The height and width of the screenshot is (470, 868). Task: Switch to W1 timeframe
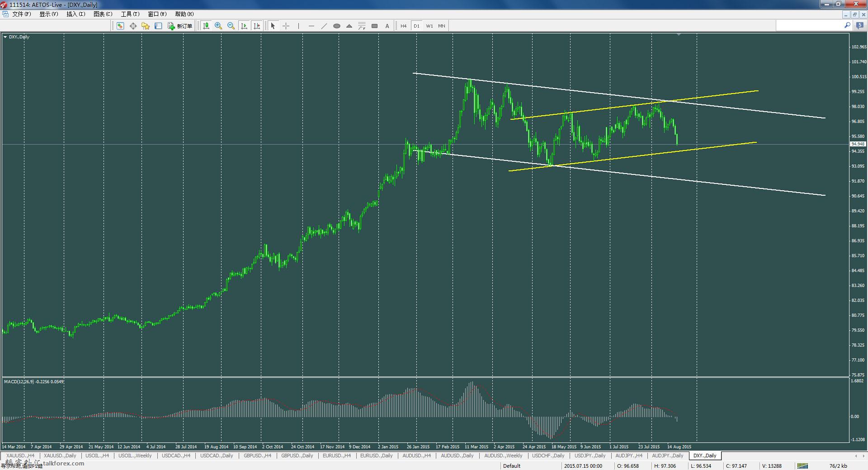429,26
